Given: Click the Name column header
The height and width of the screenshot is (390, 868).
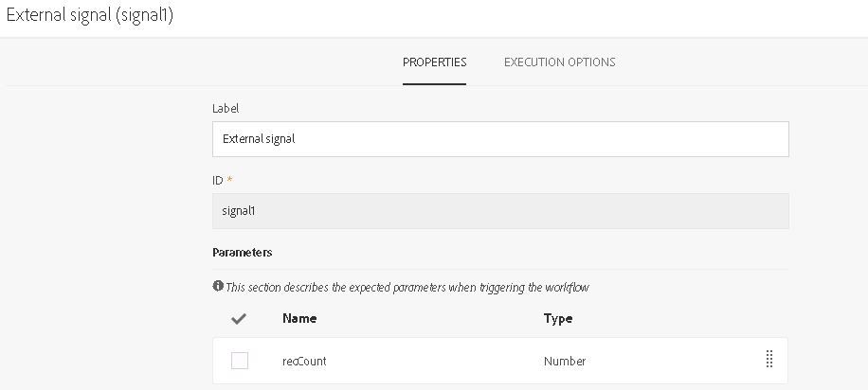Looking at the screenshot, I should click(299, 319).
